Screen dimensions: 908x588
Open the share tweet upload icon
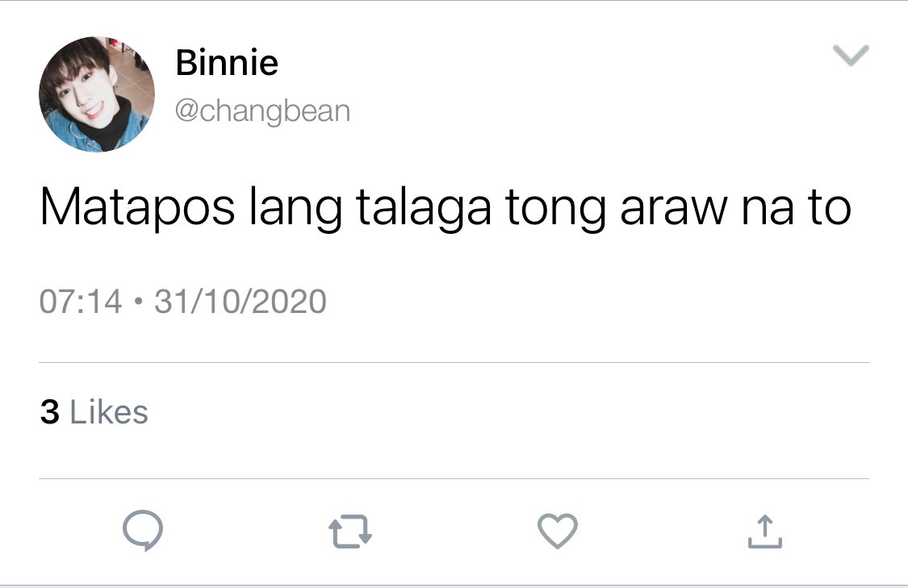765,532
